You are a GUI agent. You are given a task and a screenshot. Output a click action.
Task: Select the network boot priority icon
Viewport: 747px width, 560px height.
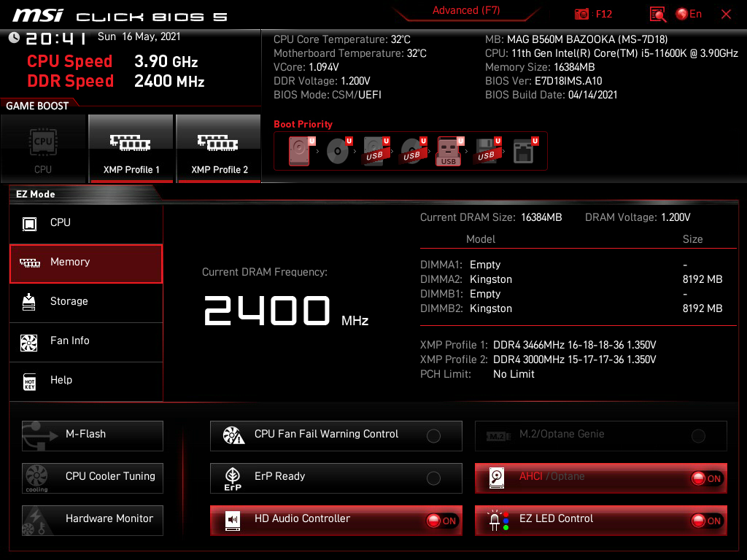coord(525,151)
